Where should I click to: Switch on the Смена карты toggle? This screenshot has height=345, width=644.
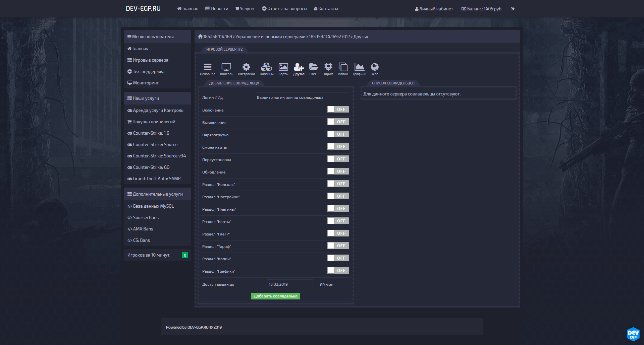pos(338,147)
